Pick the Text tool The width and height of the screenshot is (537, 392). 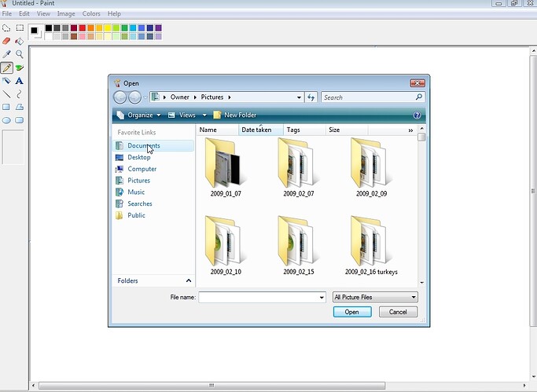20,81
